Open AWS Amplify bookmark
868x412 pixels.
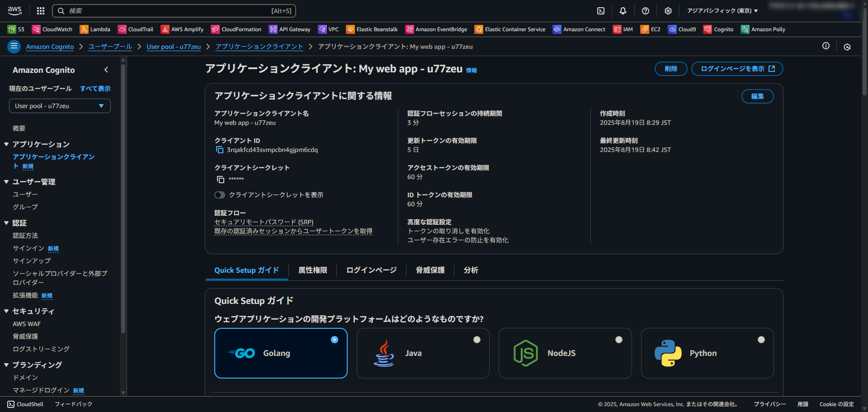(x=182, y=29)
